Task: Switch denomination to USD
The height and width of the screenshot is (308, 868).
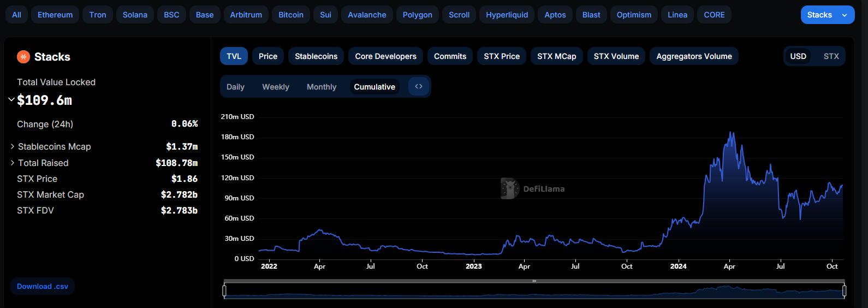Action: tap(798, 56)
